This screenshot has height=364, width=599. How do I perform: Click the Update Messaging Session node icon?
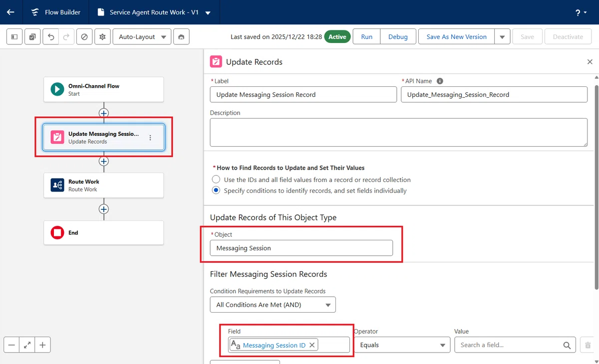pyautogui.click(x=57, y=137)
